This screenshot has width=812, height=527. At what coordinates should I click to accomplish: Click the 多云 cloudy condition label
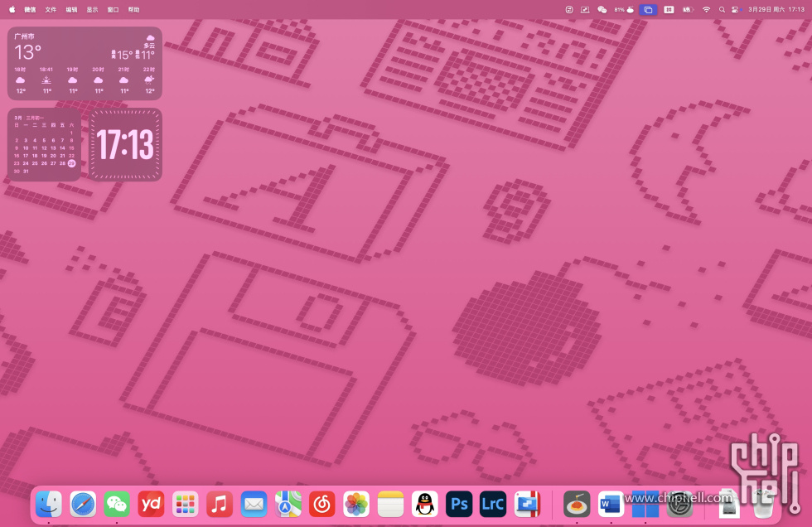click(x=149, y=46)
